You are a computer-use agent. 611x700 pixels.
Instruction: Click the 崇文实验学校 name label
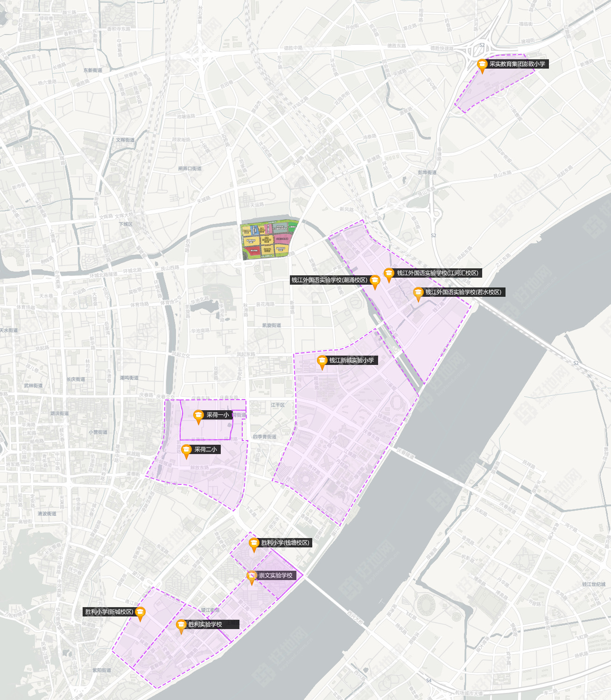pos(276,575)
